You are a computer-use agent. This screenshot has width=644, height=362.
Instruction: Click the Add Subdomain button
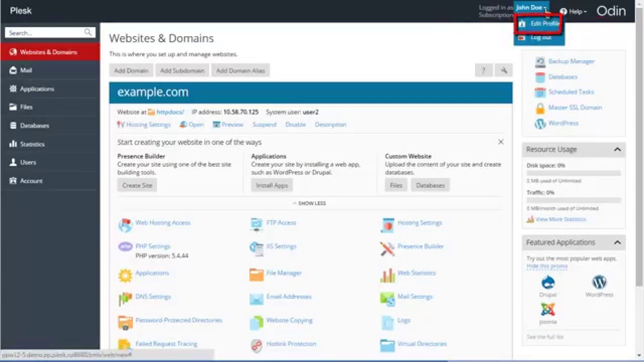[182, 71]
